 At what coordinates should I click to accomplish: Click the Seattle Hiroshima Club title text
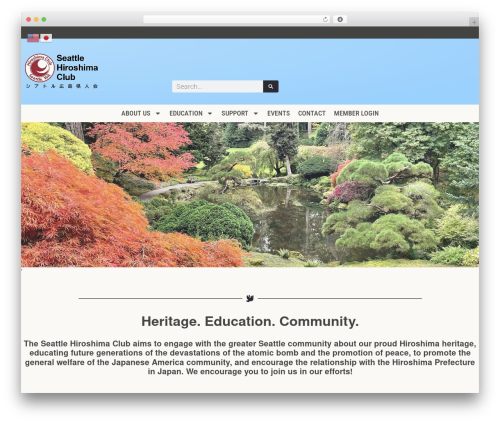click(x=77, y=68)
